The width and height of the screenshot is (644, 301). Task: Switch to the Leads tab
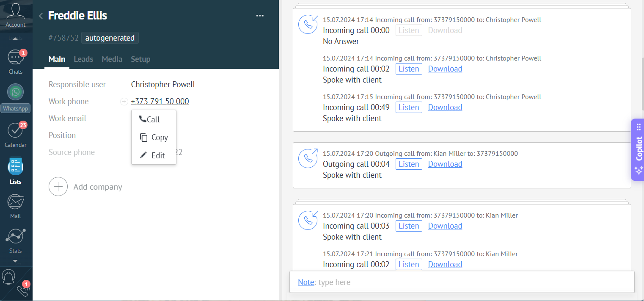coord(83,59)
